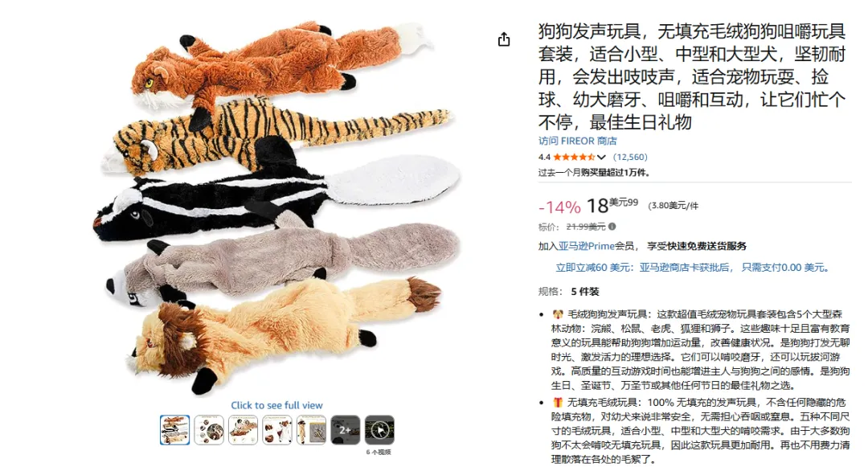
Task: Click the gift emoji icon in second bullet
Action: pyautogui.click(x=558, y=402)
